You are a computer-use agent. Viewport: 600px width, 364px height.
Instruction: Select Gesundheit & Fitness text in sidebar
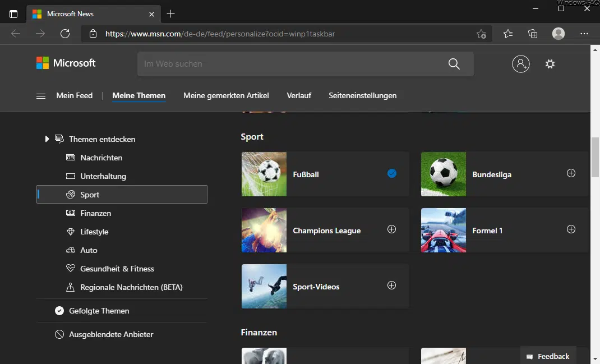click(x=117, y=269)
